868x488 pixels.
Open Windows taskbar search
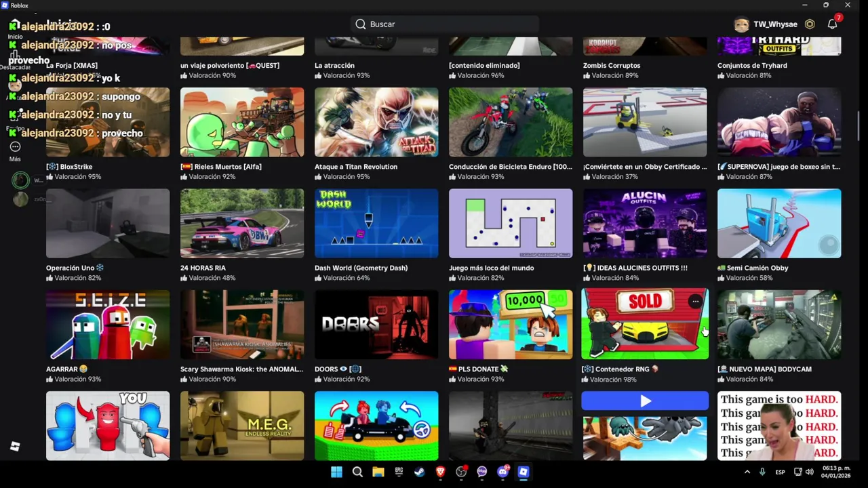(357, 472)
